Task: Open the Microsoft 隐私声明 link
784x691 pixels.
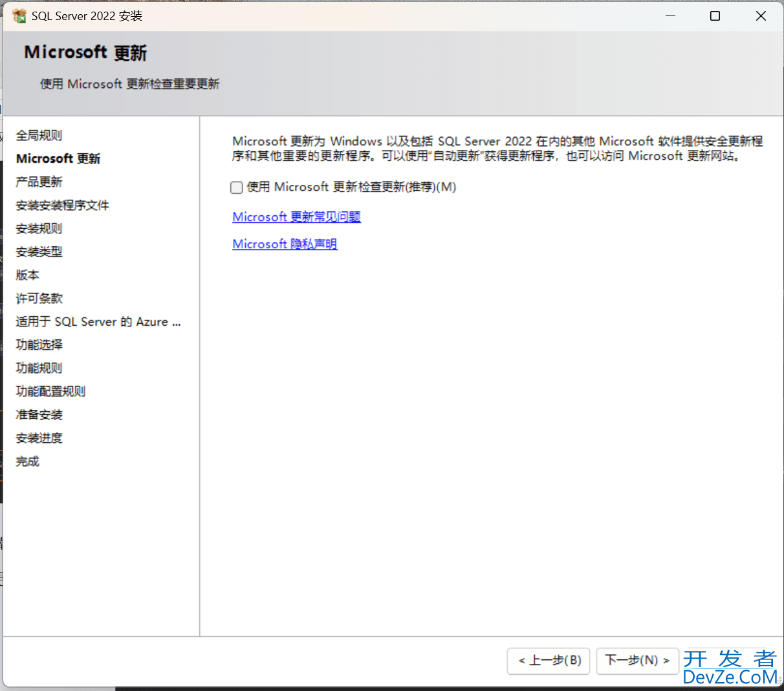Action: coord(285,244)
